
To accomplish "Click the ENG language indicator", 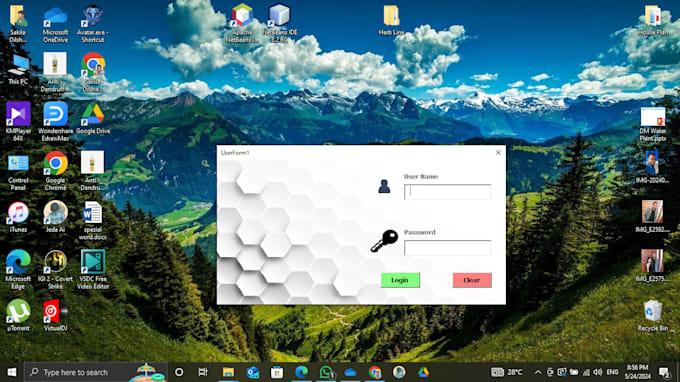I will point(612,372).
